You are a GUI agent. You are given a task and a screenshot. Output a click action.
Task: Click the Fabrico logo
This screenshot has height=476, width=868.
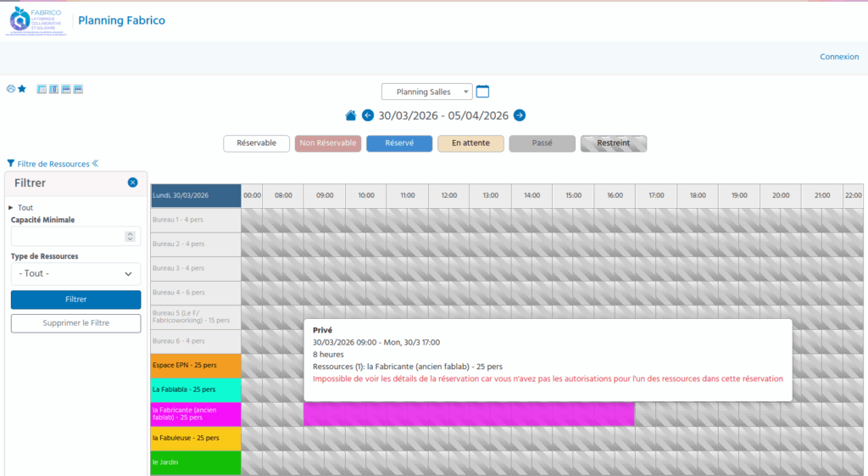(37, 21)
